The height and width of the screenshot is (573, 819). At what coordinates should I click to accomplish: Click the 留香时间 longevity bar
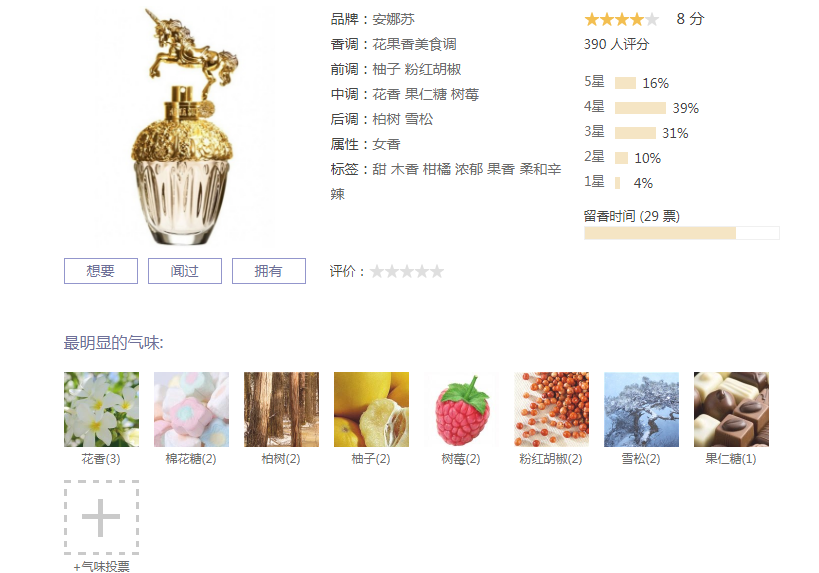coord(682,233)
